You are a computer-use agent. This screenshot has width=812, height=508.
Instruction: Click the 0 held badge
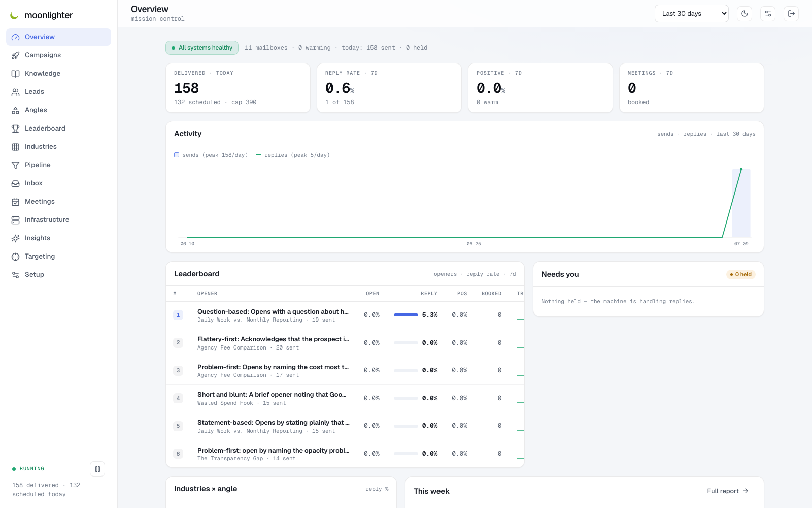tap(741, 274)
